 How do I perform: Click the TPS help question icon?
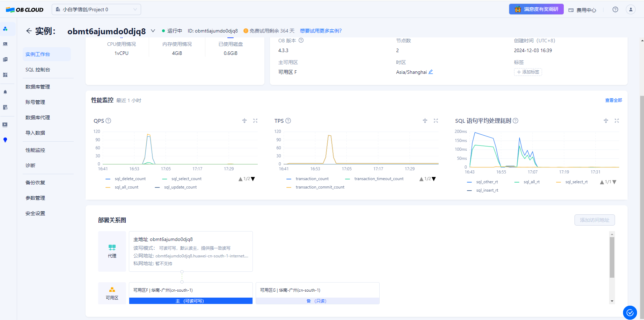pyautogui.click(x=288, y=121)
